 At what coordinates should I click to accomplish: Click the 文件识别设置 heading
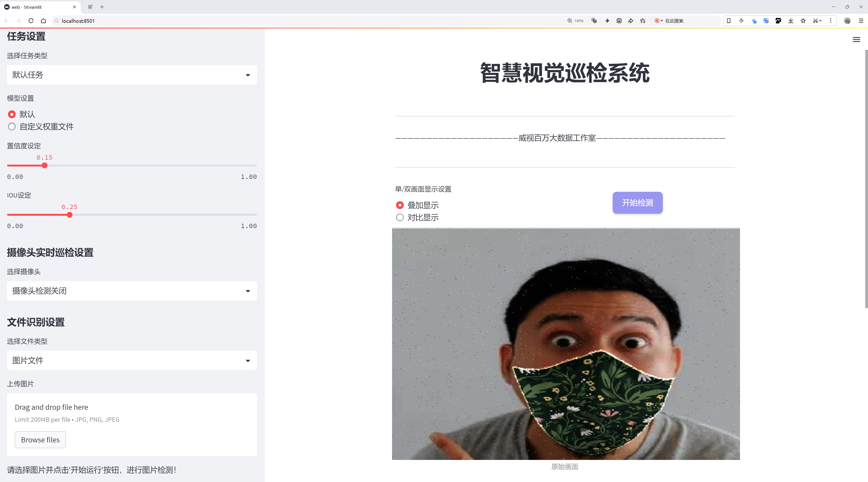(x=36, y=322)
